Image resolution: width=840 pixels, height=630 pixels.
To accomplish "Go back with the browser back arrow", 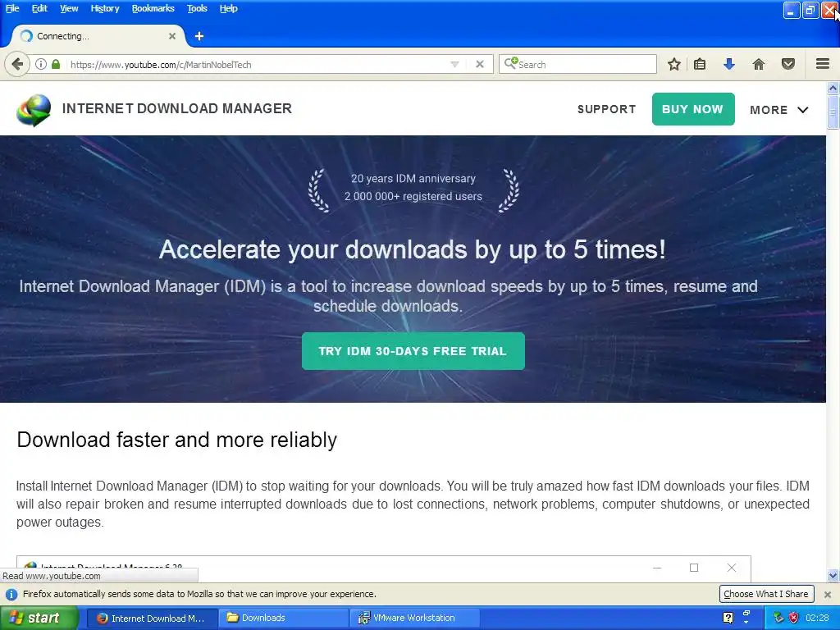I will coord(17,64).
